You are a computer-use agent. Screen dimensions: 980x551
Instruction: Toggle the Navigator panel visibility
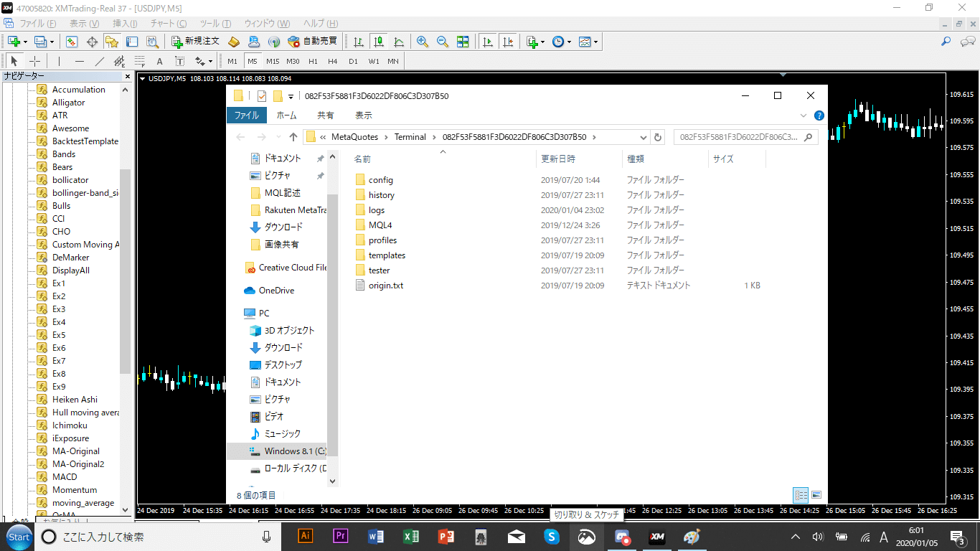pos(110,41)
